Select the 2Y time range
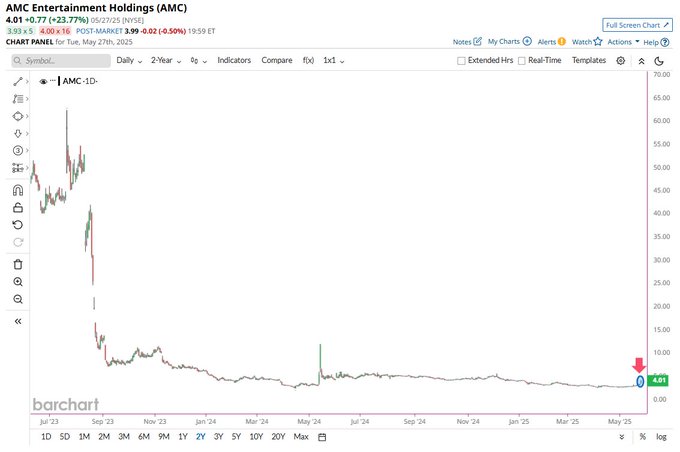Image resolution: width=680 pixels, height=452 pixels. point(200,437)
